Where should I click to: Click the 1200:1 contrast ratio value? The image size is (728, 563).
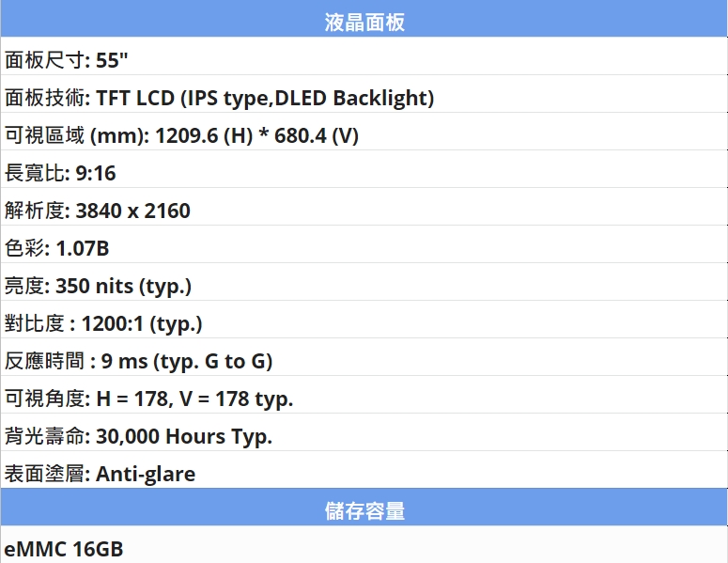pyautogui.click(x=113, y=323)
